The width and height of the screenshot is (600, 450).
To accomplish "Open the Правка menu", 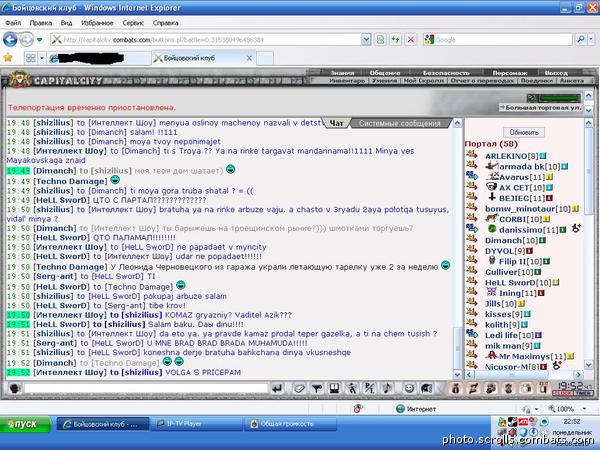I will coord(41,23).
